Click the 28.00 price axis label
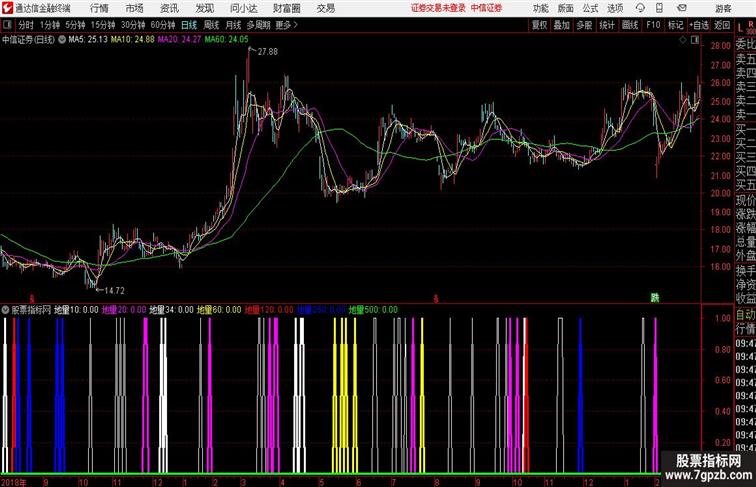Image resolution: width=756 pixels, height=487 pixels. pyautogui.click(x=721, y=46)
